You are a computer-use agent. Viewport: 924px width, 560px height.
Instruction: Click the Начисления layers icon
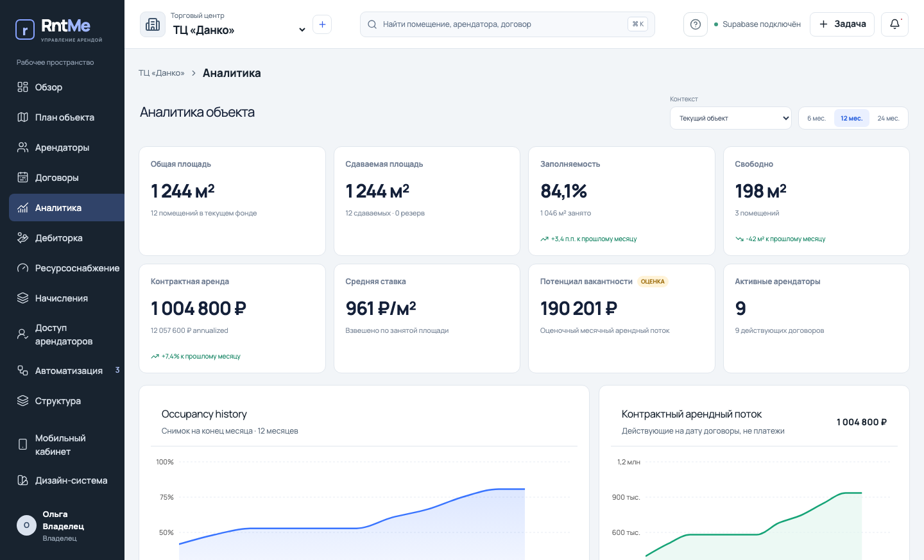coord(22,298)
